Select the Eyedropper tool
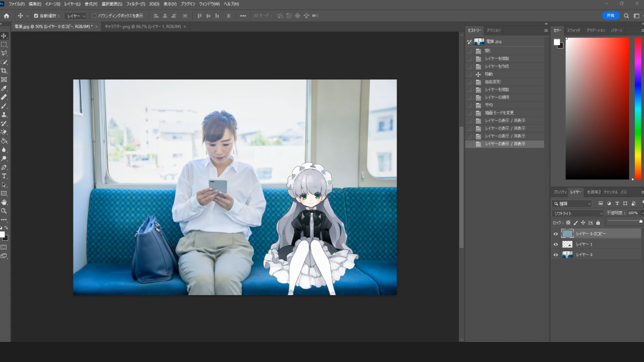This screenshot has height=362, width=644. click(4, 88)
